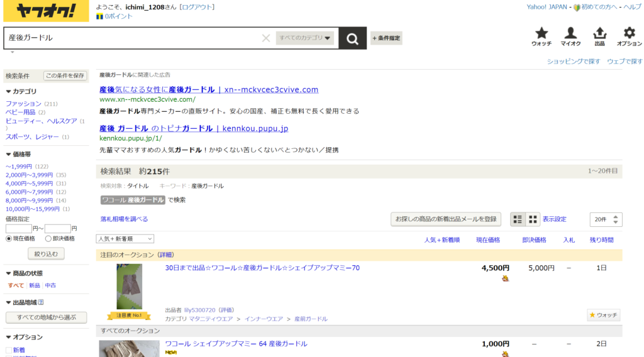Filter condition by 中古
Viewport: 644px width, 357px height.
pos(50,285)
